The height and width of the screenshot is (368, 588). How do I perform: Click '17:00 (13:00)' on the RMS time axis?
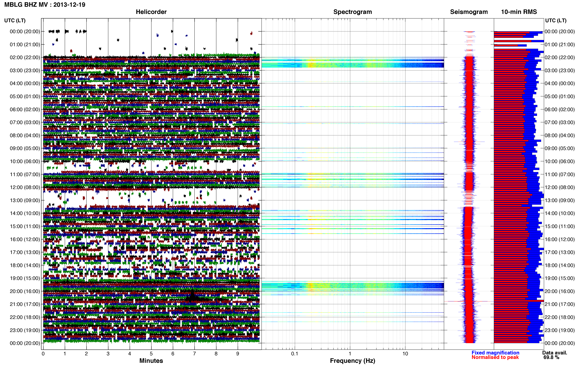[560, 252]
